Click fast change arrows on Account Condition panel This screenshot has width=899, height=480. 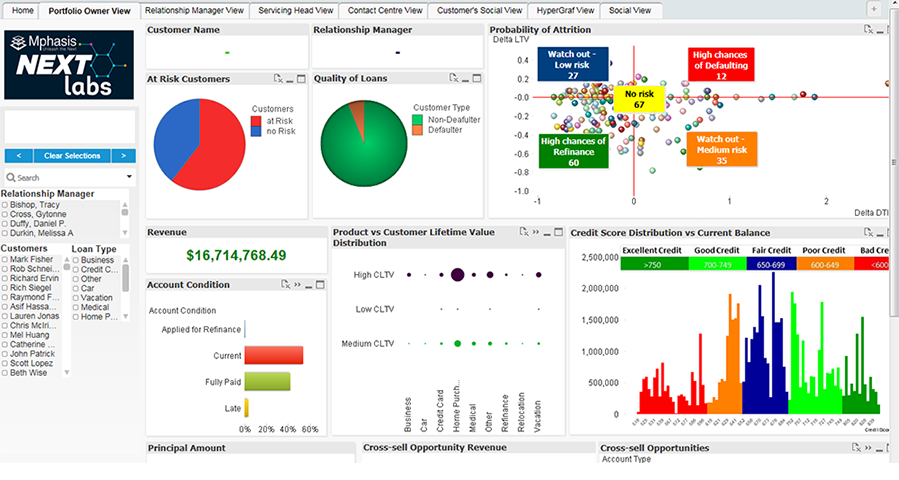click(297, 284)
